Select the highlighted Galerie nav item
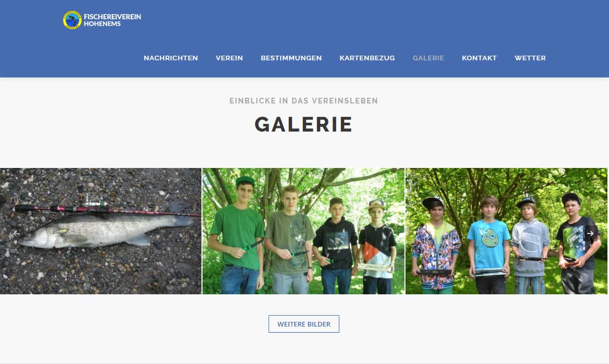The image size is (609, 364). tap(428, 58)
